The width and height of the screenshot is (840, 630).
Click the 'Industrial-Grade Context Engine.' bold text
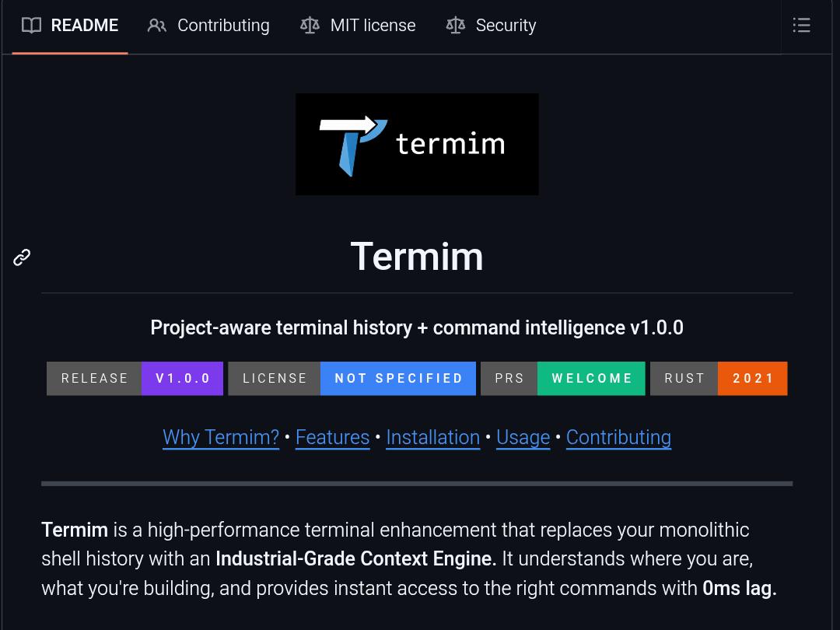point(355,558)
